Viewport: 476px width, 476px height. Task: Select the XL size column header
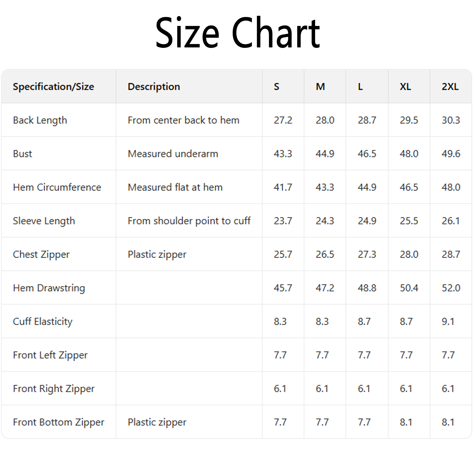click(405, 87)
